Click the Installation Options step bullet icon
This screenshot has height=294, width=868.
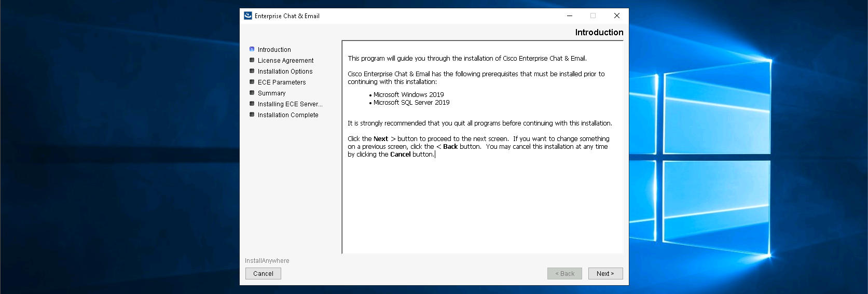coord(252,71)
